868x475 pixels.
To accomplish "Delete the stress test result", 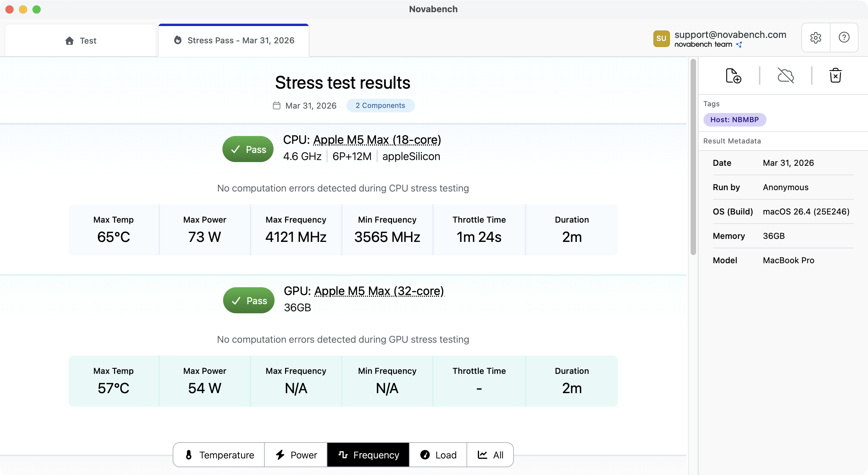I will click(x=835, y=75).
